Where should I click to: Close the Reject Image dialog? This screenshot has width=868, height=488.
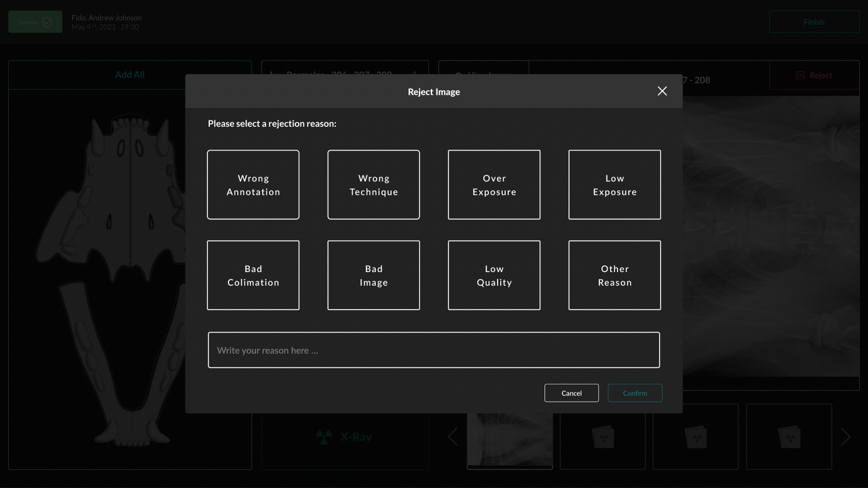click(662, 91)
